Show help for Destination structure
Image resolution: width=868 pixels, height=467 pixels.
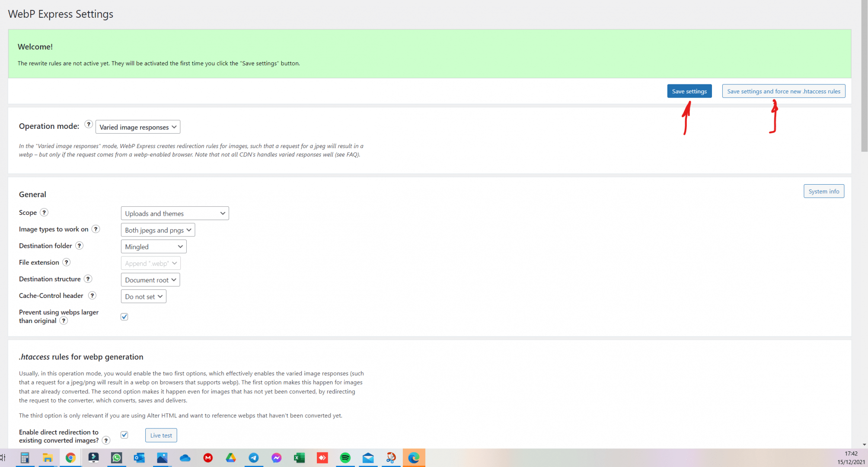(x=88, y=279)
